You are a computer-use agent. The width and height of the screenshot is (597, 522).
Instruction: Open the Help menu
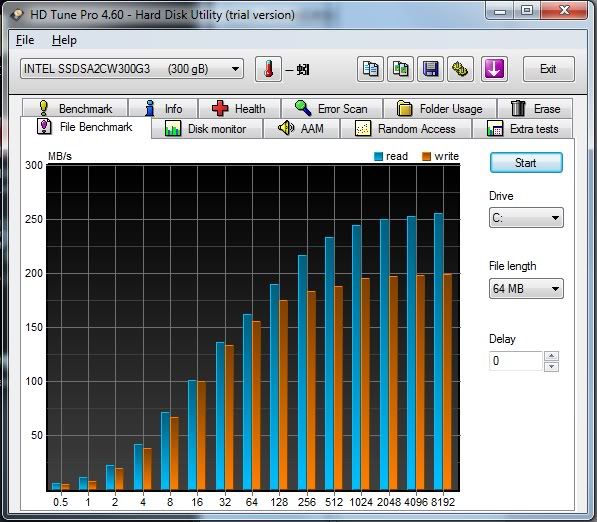[x=64, y=40]
